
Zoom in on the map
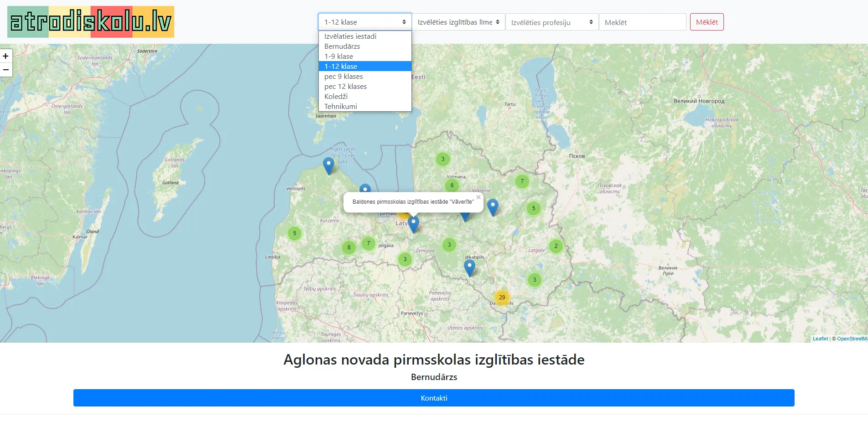6,56
